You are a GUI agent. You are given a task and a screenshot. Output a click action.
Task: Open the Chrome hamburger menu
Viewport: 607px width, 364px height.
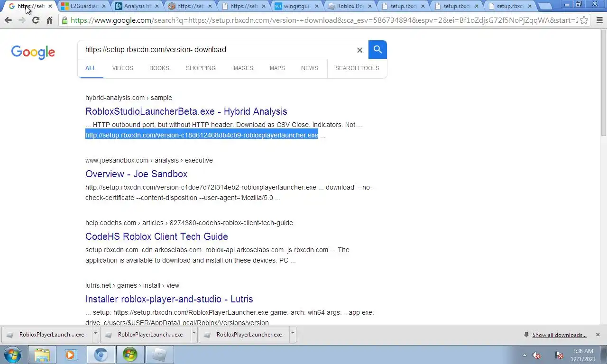[599, 20]
